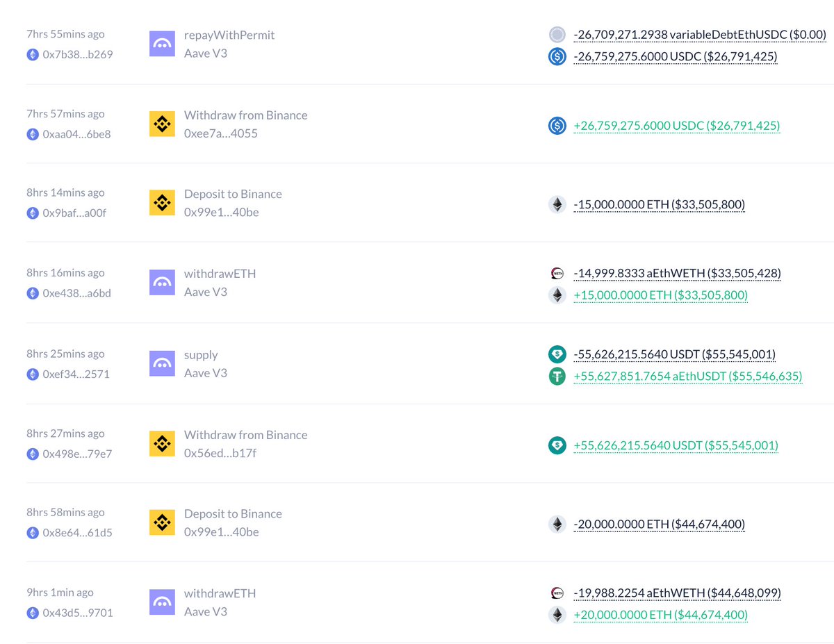Open the -55,626,215.5640 USDT amount link
Image resolution: width=834 pixels, height=644 pixels.
tap(675, 354)
